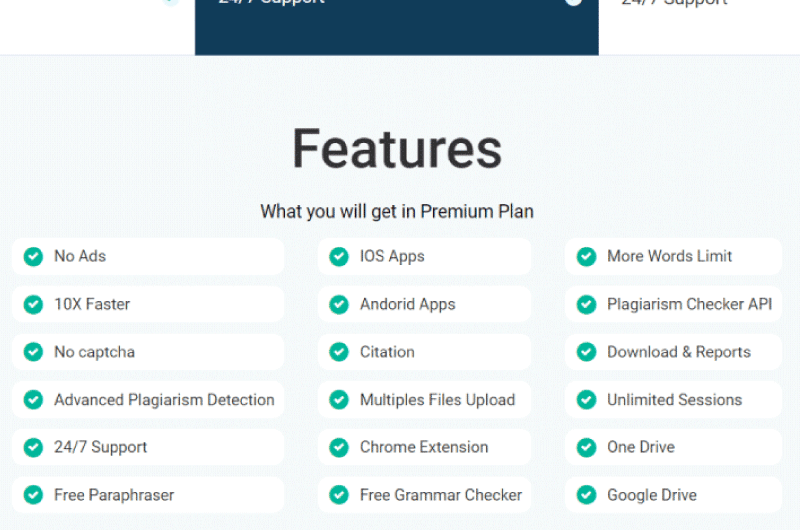This screenshot has width=800, height=530.
Task: Click the check icon next to Free Paraphraser
Action: click(33, 495)
